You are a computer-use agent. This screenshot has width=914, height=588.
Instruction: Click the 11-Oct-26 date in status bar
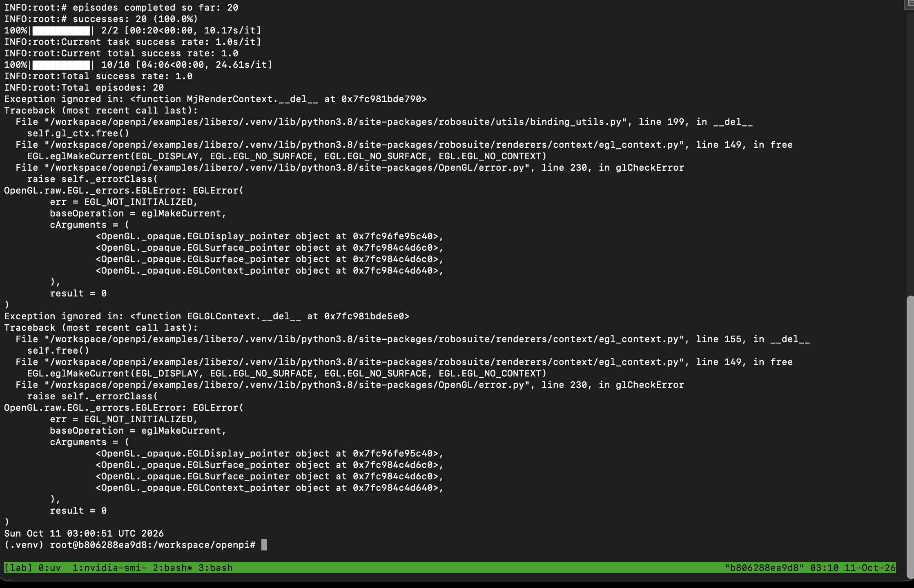pyautogui.click(x=870, y=568)
